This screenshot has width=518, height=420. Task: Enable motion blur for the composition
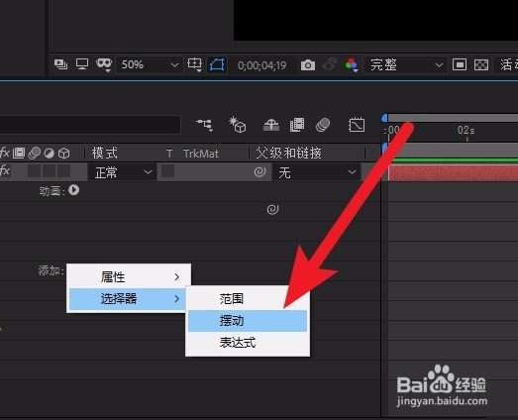click(323, 125)
